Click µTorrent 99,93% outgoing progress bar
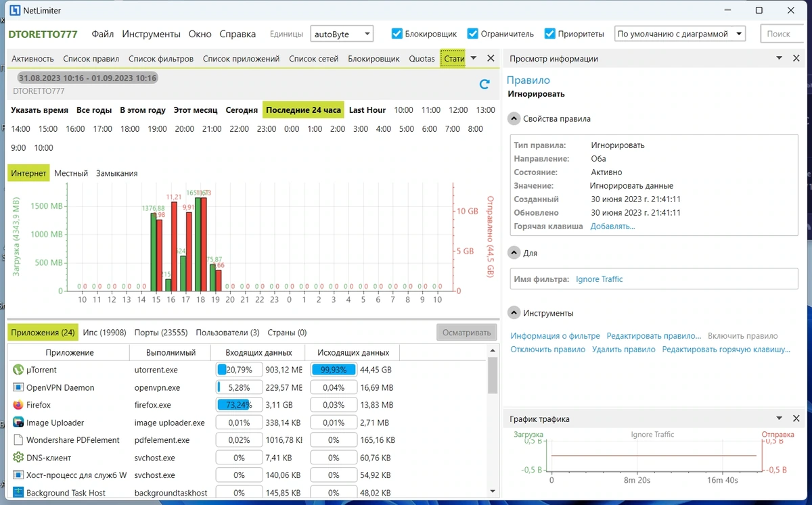 [x=334, y=370]
